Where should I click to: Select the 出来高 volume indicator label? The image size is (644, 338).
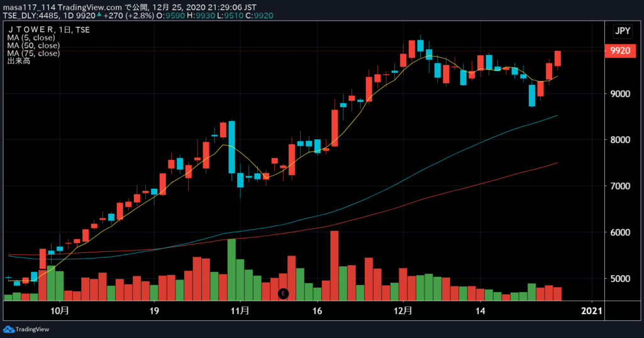point(18,61)
